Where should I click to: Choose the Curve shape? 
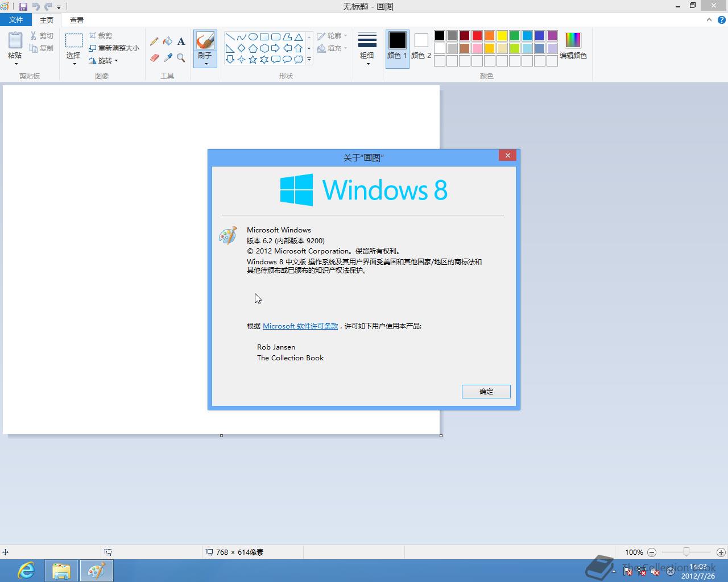click(x=242, y=37)
